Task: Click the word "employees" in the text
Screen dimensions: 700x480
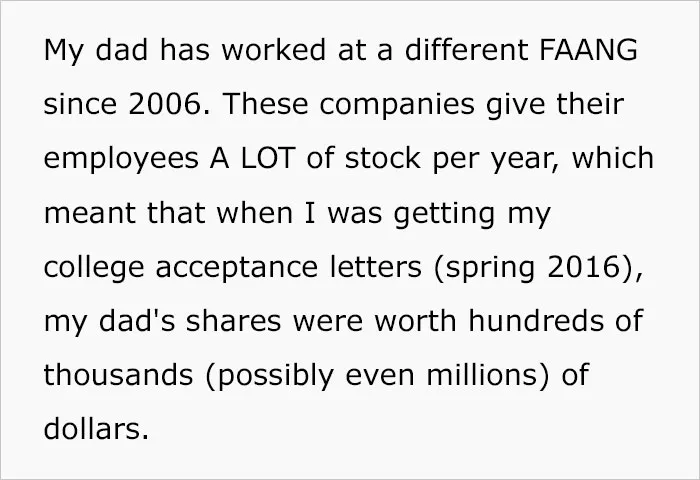Action: pyautogui.click(x=121, y=160)
